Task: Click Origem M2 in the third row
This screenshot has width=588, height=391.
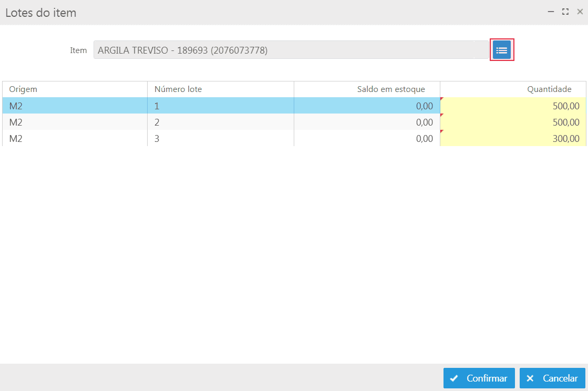Action: (75, 139)
